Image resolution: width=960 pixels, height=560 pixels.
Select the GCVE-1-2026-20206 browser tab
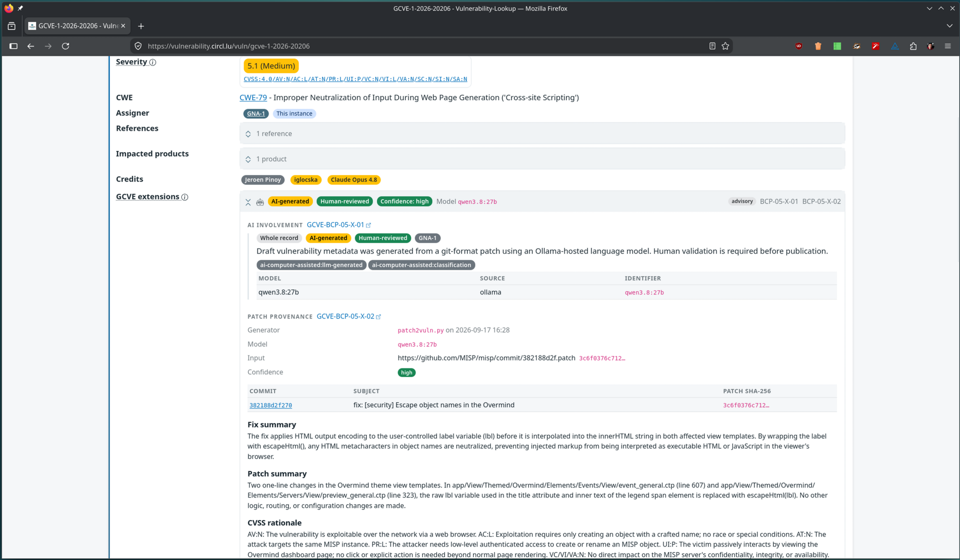point(77,26)
